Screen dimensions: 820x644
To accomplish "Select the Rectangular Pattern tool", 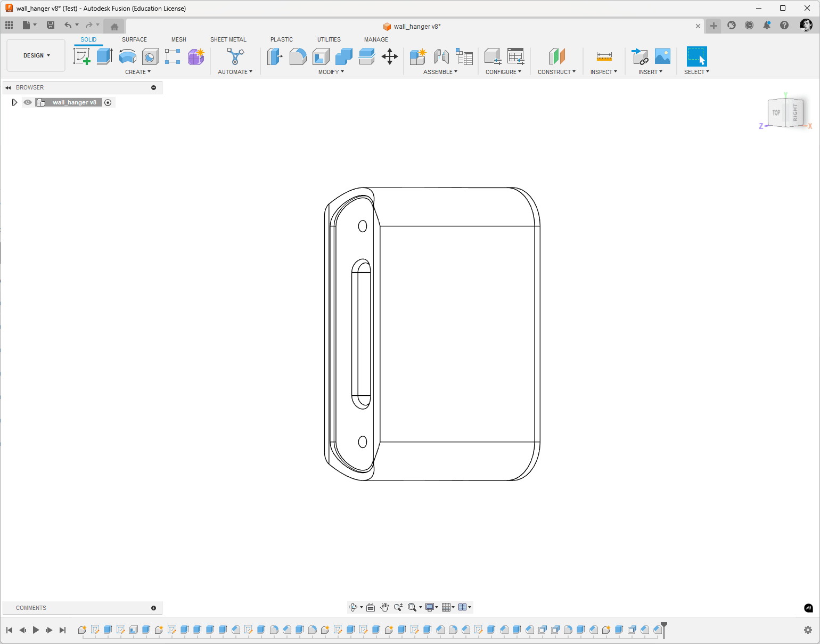I will coord(173,56).
